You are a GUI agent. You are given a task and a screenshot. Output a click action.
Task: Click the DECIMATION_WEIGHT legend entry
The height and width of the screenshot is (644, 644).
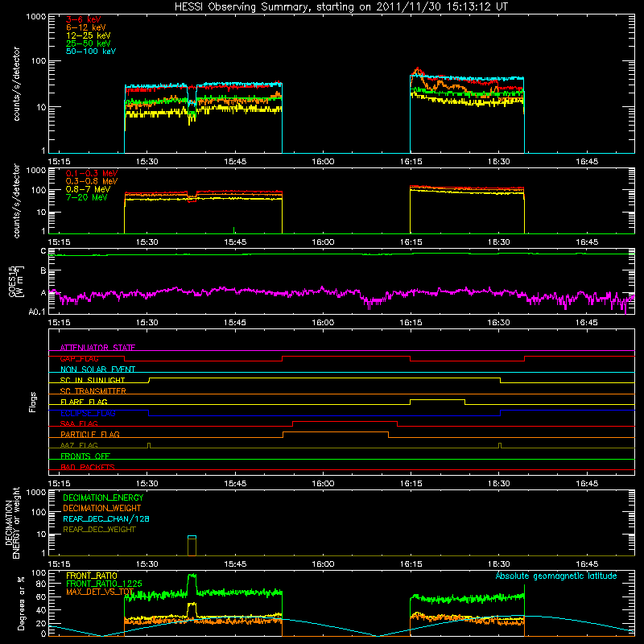coord(102,508)
